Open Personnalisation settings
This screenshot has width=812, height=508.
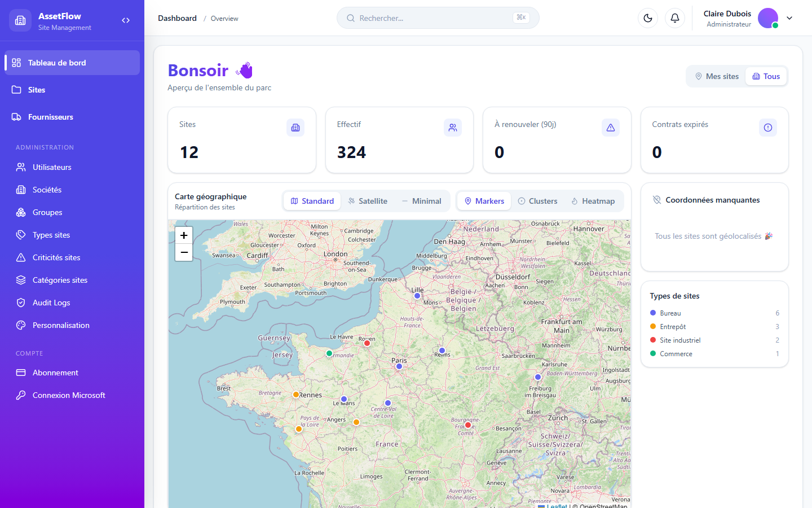[x=72, y=325]
